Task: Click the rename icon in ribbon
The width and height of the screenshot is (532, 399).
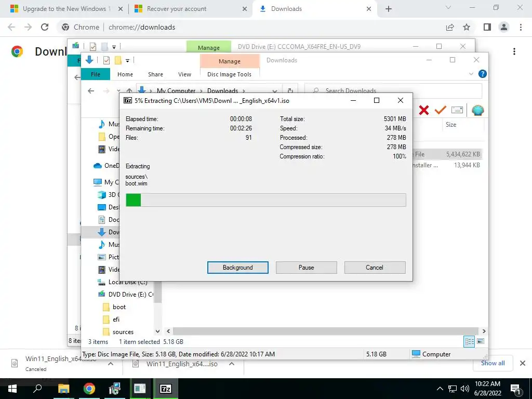Action: 457,110
